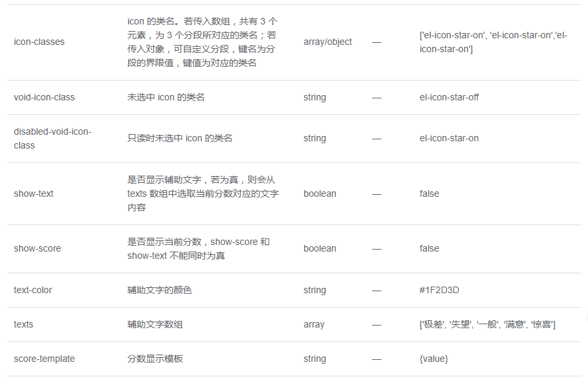Select the text-color attribute name
The width and height of the screenshot is (588, 381).
(33, 290)
